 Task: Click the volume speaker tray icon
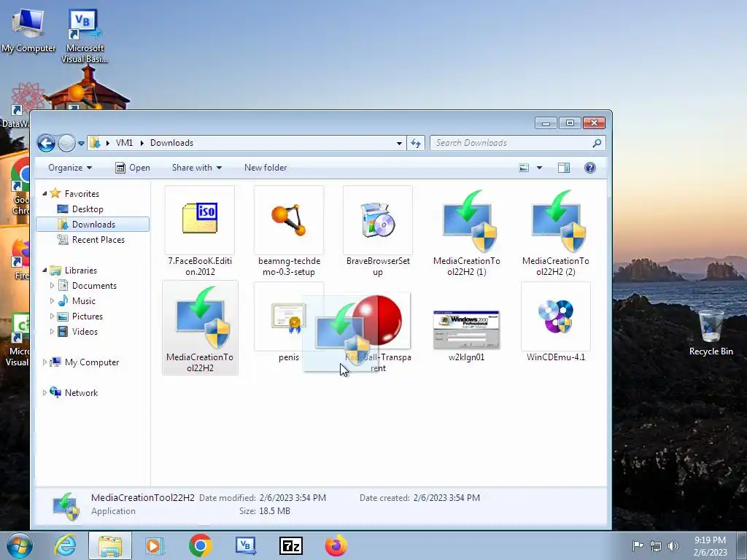pos(673,546)
